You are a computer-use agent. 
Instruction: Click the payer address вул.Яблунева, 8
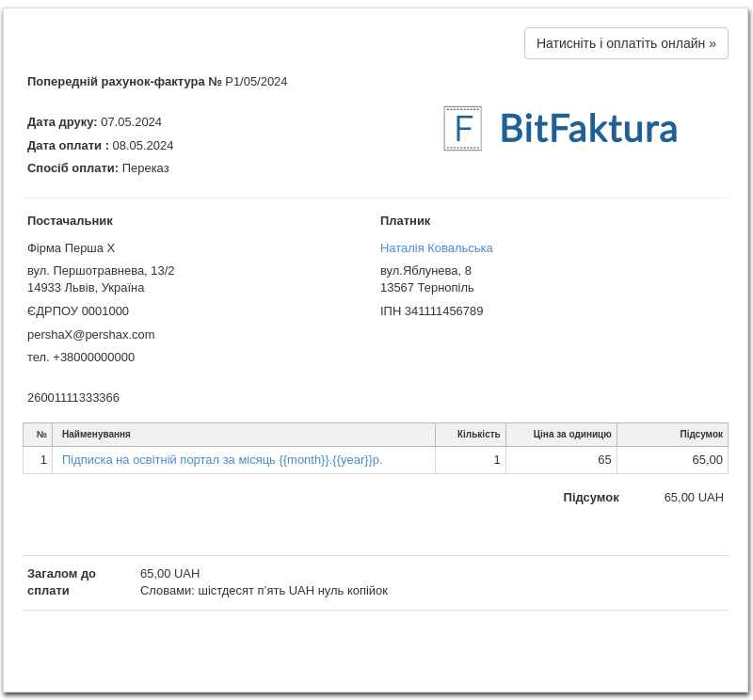pos(425,271)
